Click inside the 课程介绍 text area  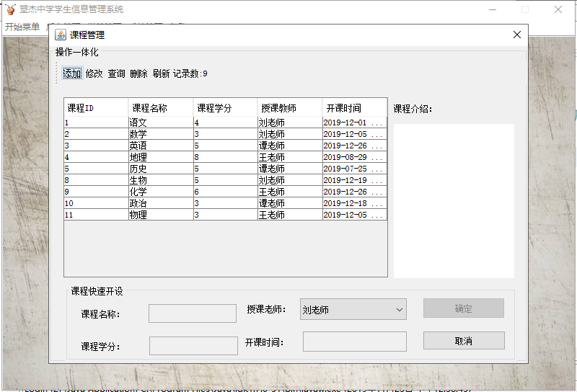(x=454, y=201)
